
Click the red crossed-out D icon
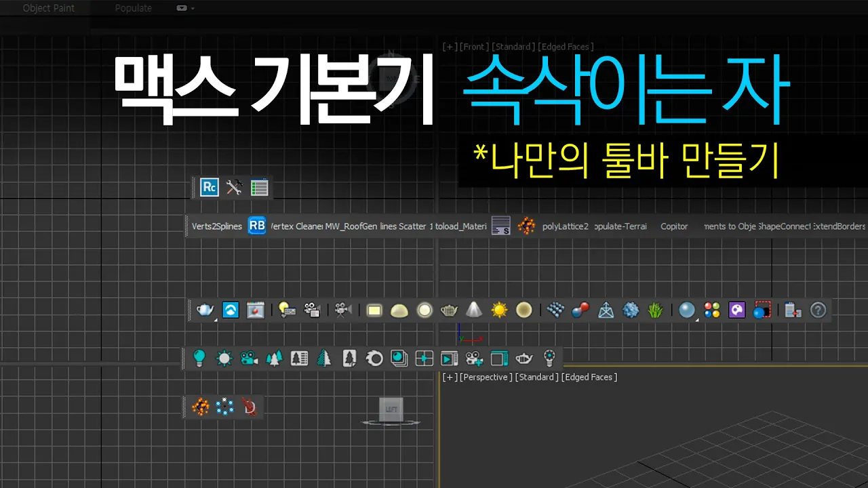250,407
